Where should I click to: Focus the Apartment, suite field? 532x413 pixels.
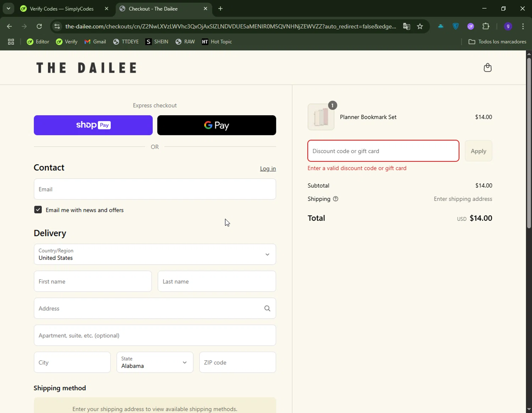tap(155, 335)
